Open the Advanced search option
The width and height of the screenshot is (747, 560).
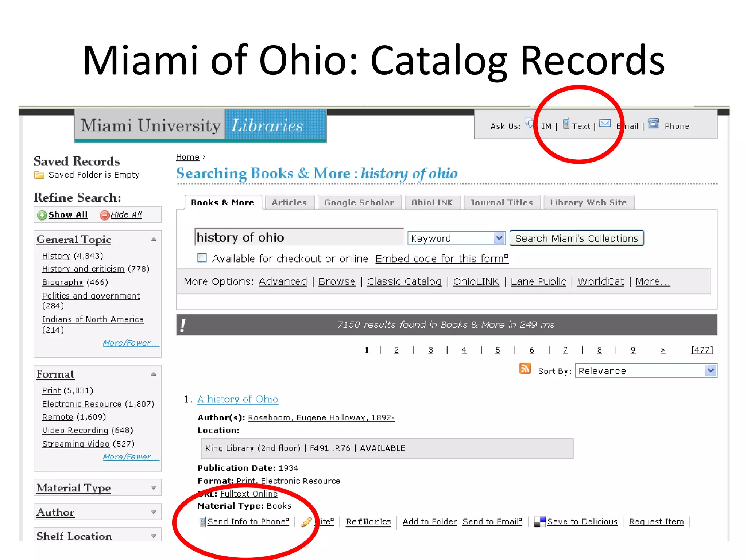click(x=283, y=281)
